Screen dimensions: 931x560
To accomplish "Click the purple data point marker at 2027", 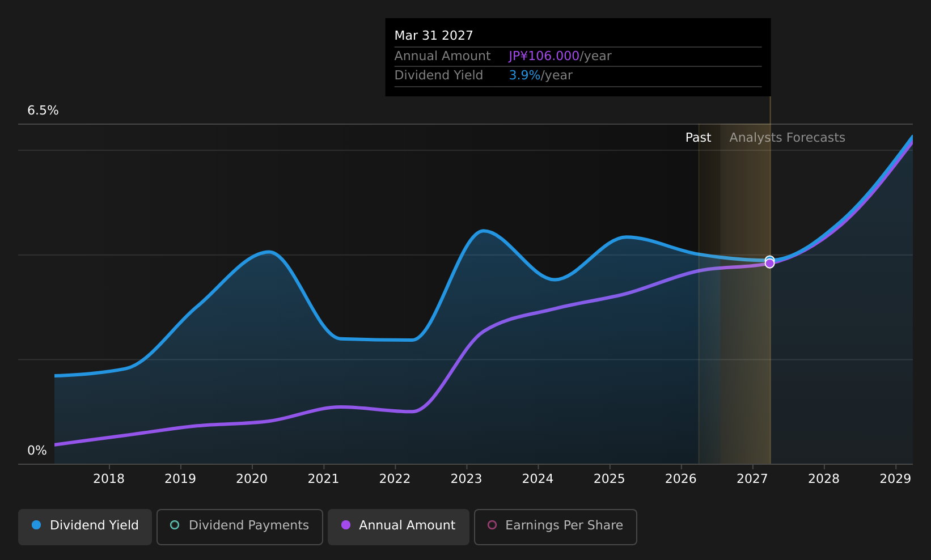I will click(769, 264).
